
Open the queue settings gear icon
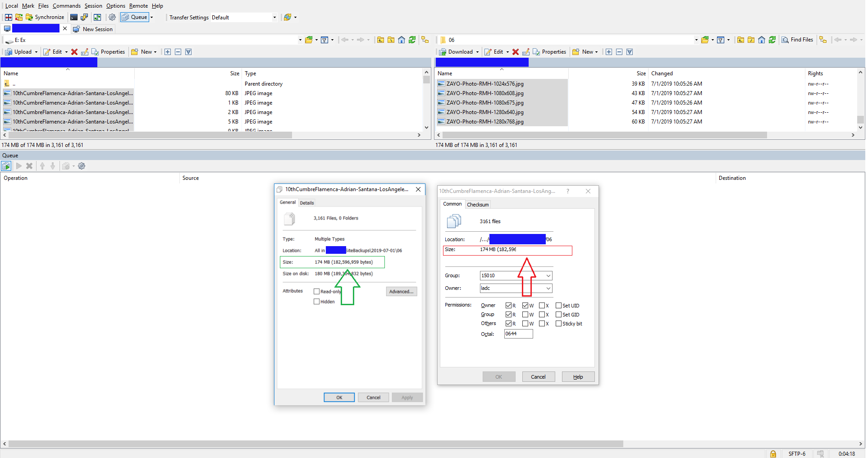[x=82, y=166]
